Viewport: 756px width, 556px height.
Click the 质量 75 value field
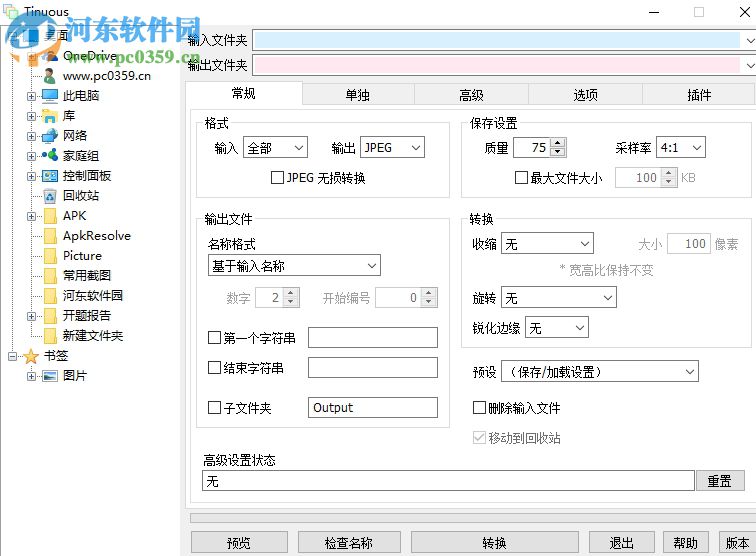pos(532,148)
